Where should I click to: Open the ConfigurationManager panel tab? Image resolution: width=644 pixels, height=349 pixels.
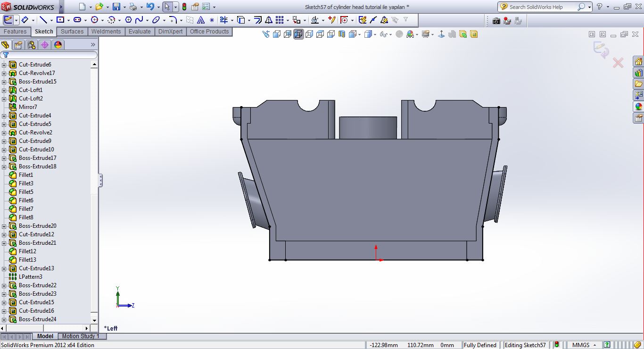pyautogui.click(x=32, y=45)
